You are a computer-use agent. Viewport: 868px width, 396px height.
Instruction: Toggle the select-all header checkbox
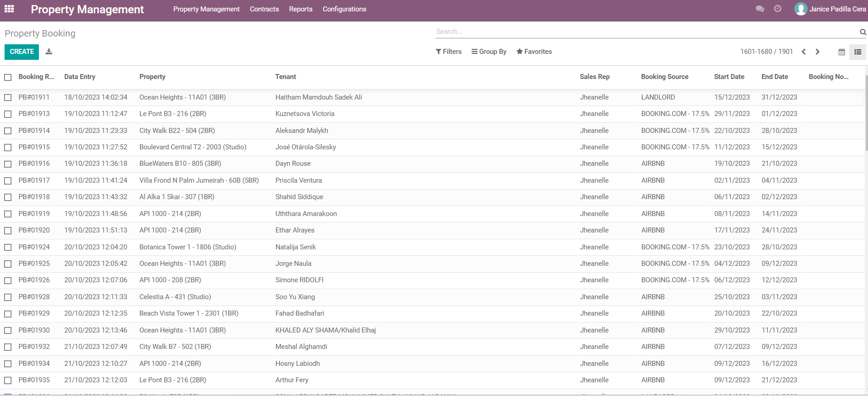tap(8, 77)
